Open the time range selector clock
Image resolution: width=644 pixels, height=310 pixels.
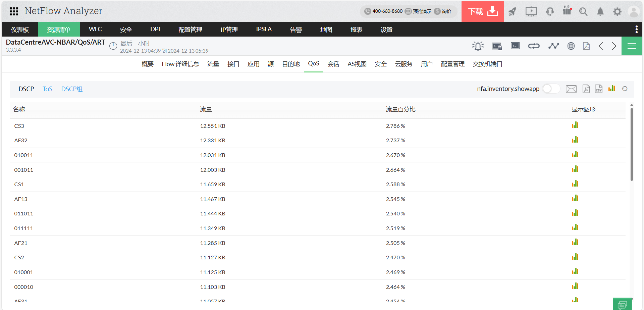tap(113, 46)
